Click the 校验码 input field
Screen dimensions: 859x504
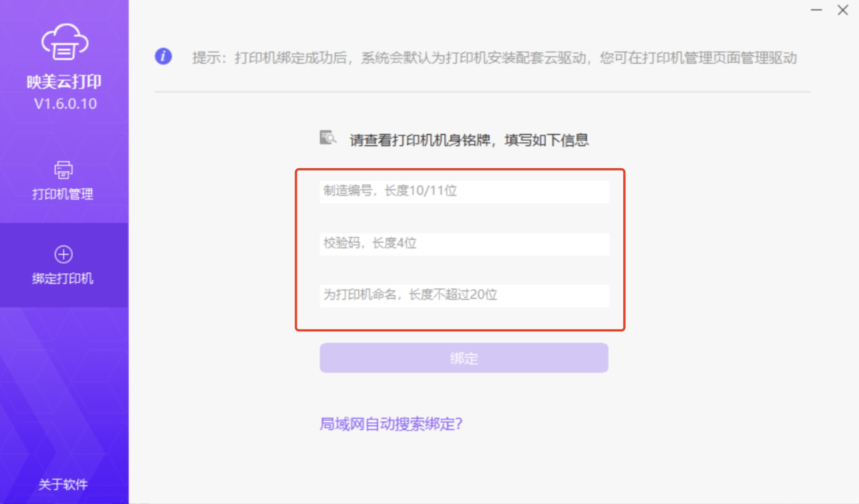tap(464, 244)
